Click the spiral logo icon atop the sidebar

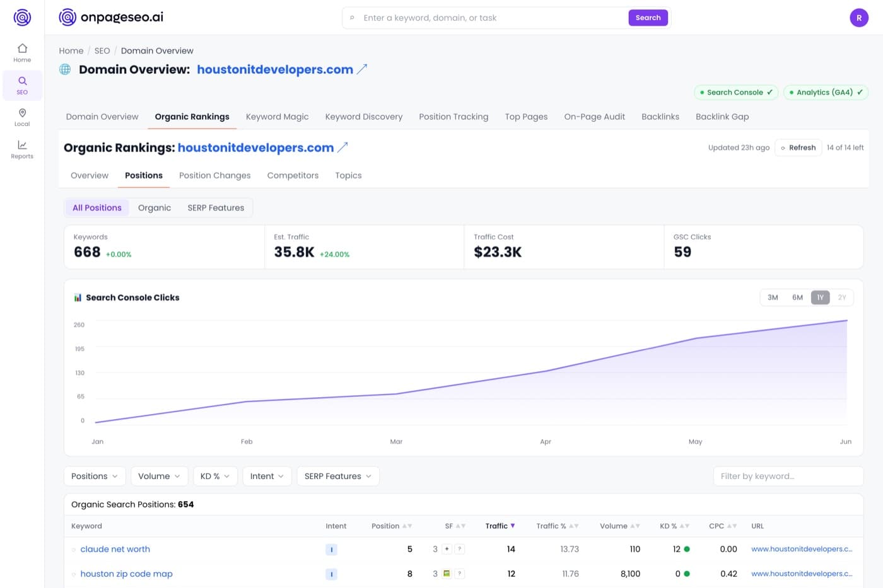[x=22, y=17]
